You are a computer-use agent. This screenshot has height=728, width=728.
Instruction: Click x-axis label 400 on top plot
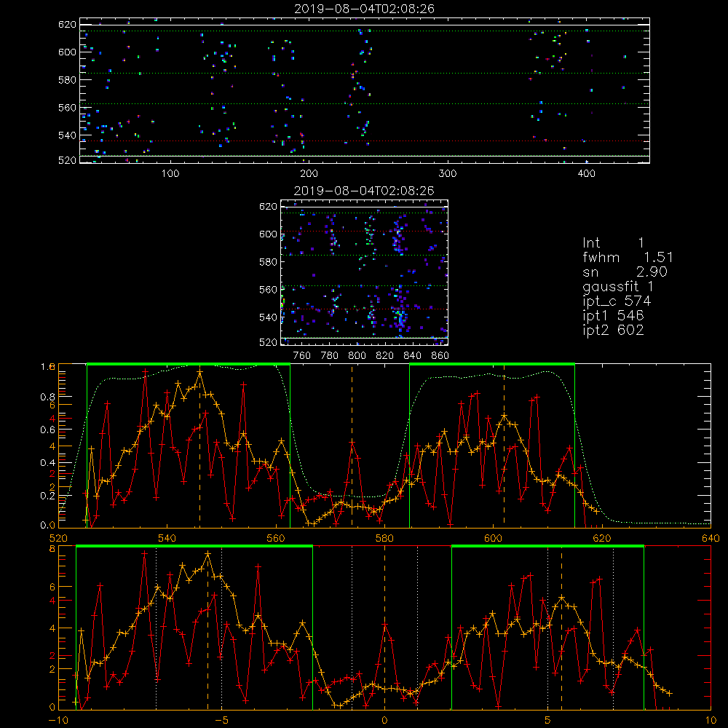(586, 174)
